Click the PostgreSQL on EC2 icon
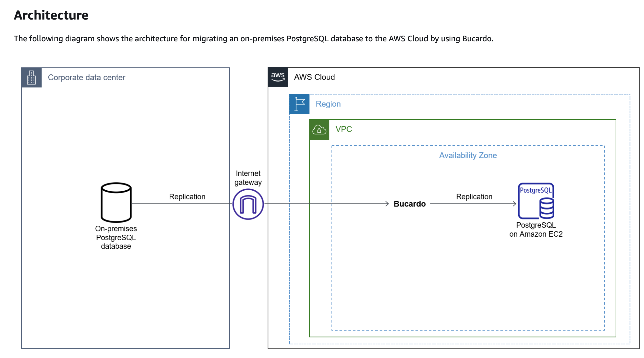Screen dimensions: 644x358 (536, 201)
